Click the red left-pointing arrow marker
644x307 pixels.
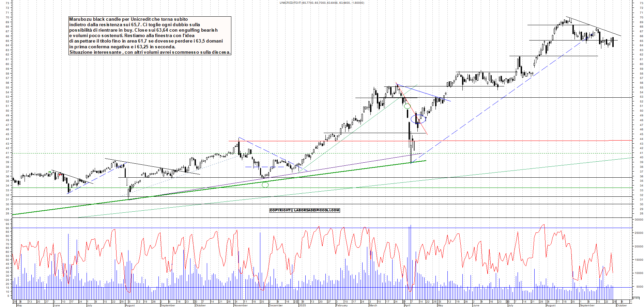pos(61,175)
